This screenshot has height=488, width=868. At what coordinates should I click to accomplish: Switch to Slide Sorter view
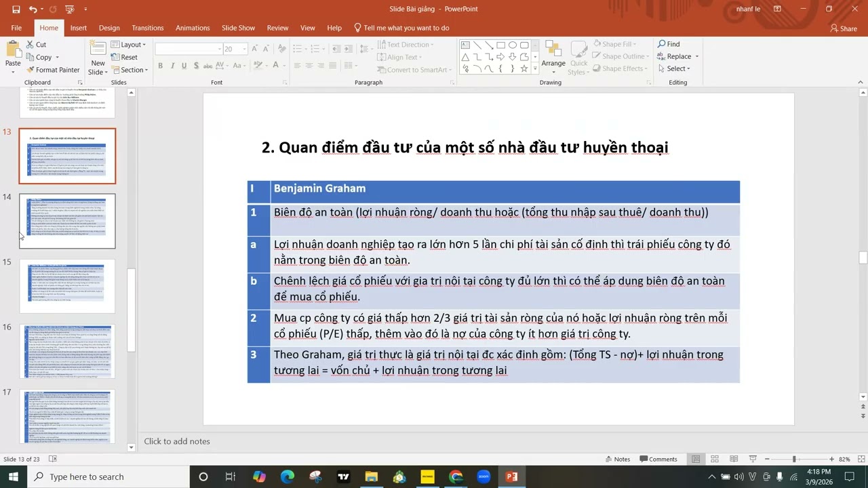[715, 459]
